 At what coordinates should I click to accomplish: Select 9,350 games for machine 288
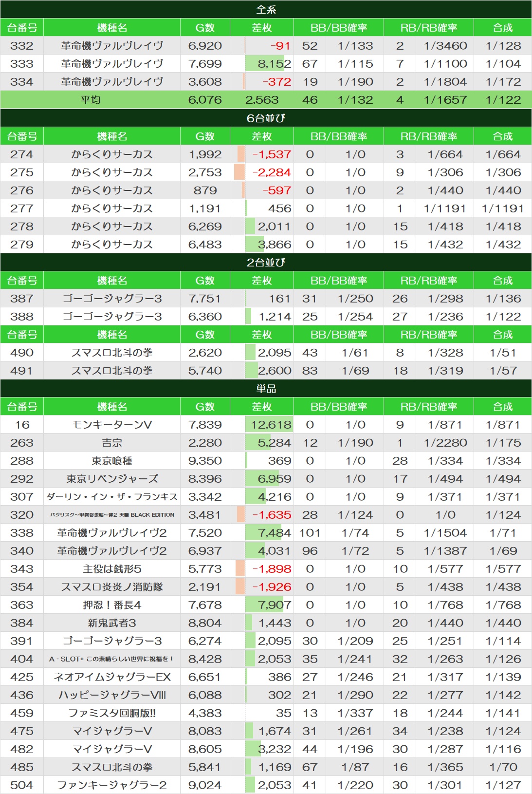pos(205,461)
